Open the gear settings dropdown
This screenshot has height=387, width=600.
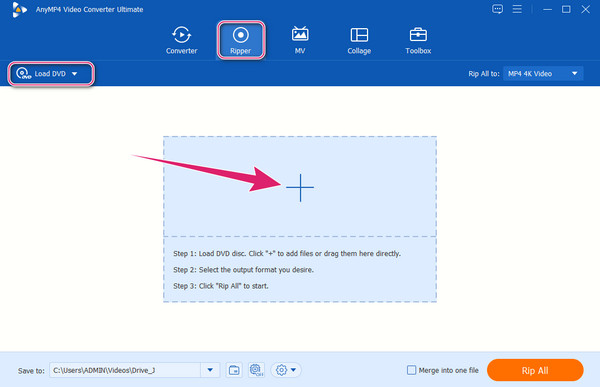pyautogui.click(x=286, y=370)
